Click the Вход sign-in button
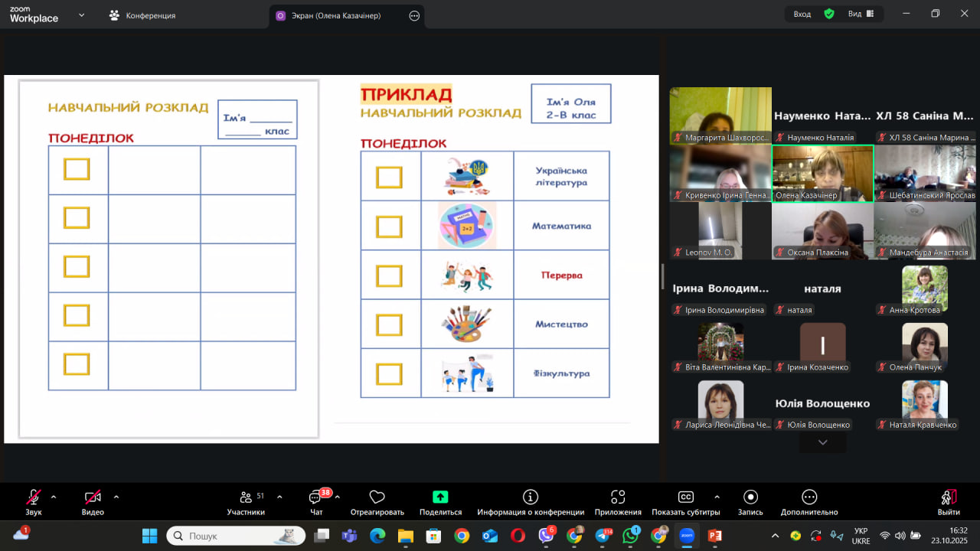Screen dimensions: 980x551 pyautogui.click(x=802, y=14)
